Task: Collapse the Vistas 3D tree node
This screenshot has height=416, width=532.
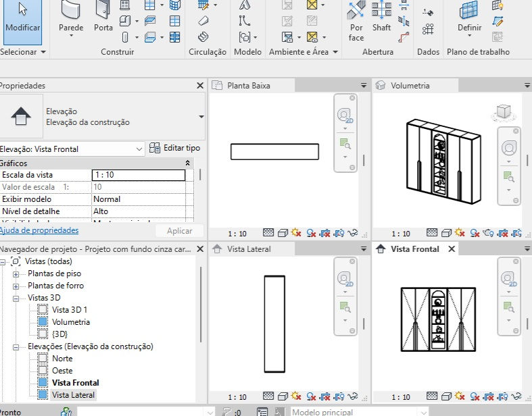Action: 16,298
